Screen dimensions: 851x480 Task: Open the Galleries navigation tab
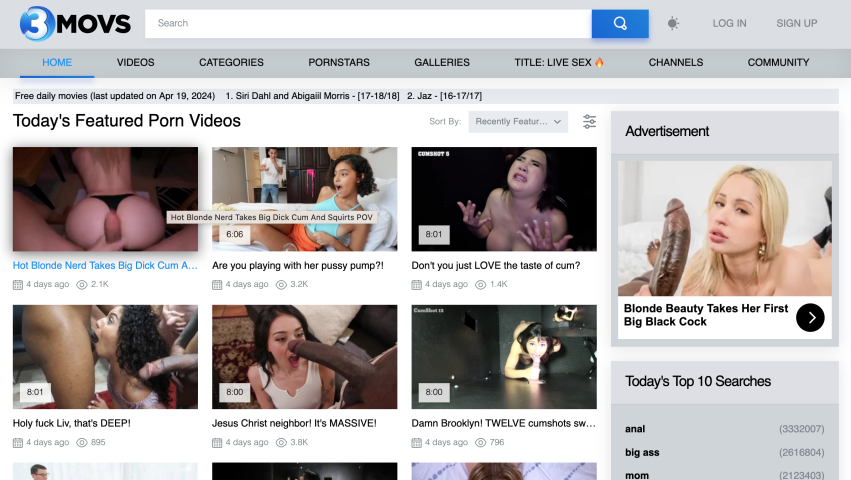click(441, 62)
